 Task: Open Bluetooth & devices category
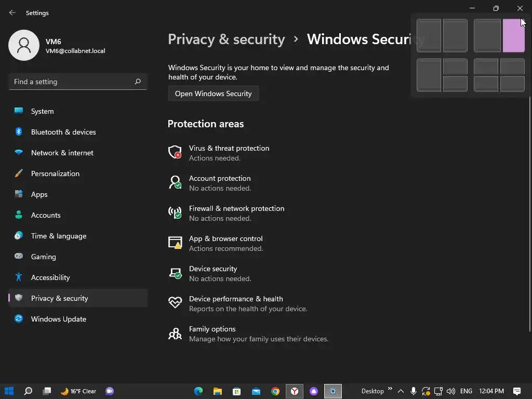78,132
